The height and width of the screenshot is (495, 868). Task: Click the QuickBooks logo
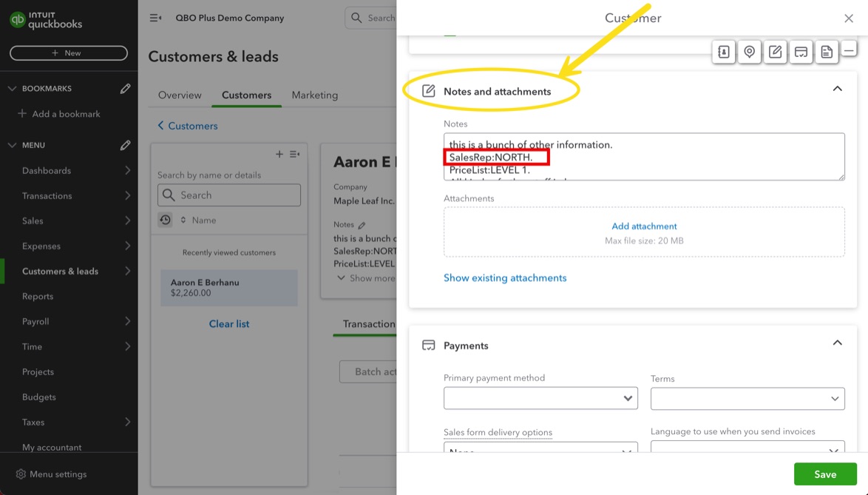tap(46, 20)
